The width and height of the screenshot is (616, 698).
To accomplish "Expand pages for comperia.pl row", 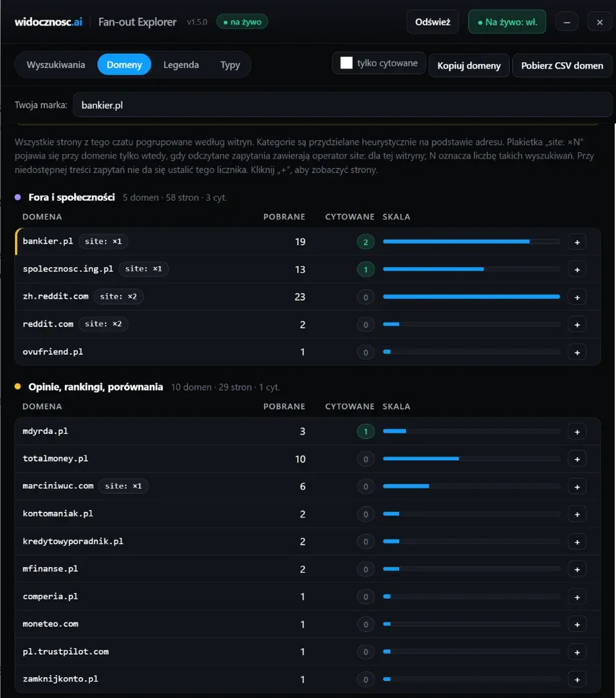I will (x=577, y=597).
